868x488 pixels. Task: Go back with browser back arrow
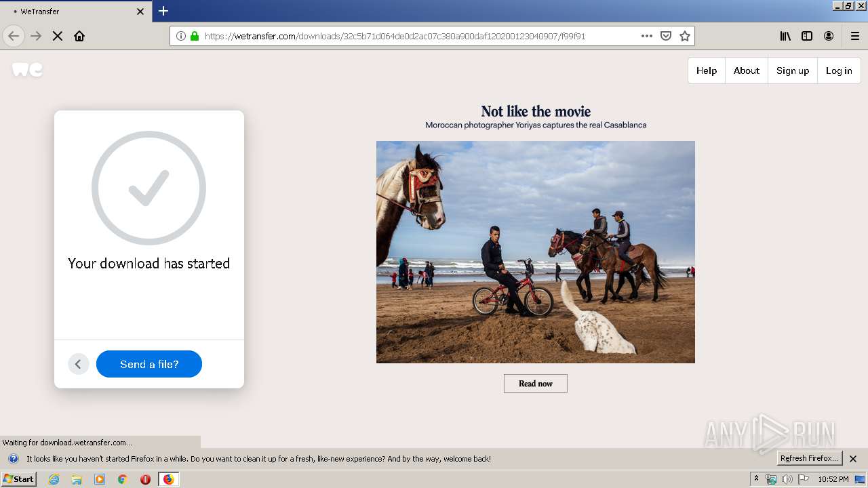14,36
